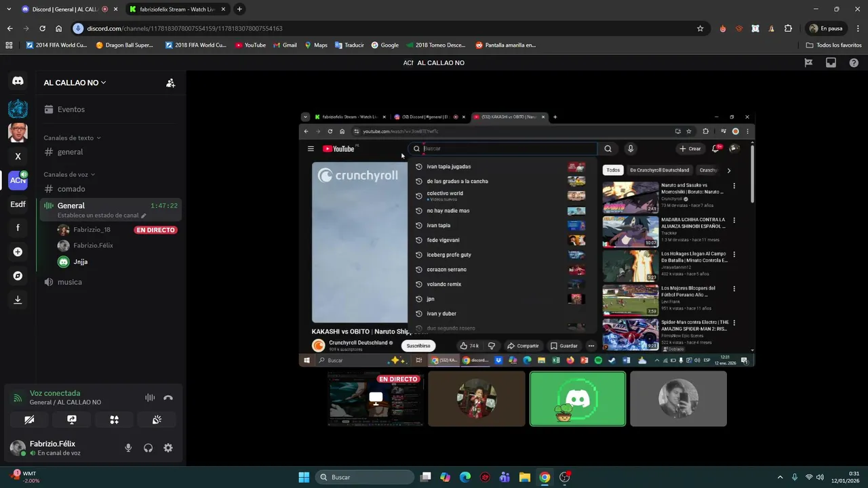This screenshot has width=868, height=488.
Task: Open Discover servers compass icon
Action: (x=18, y=276)
